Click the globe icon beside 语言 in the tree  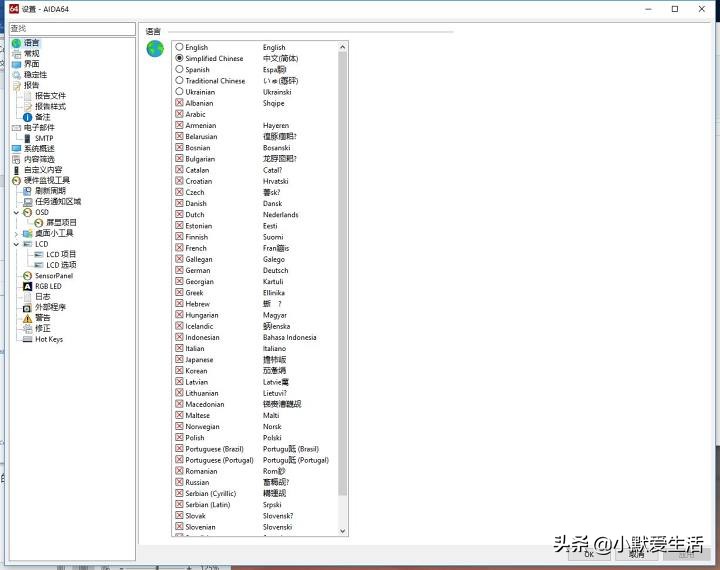(17, 43)
